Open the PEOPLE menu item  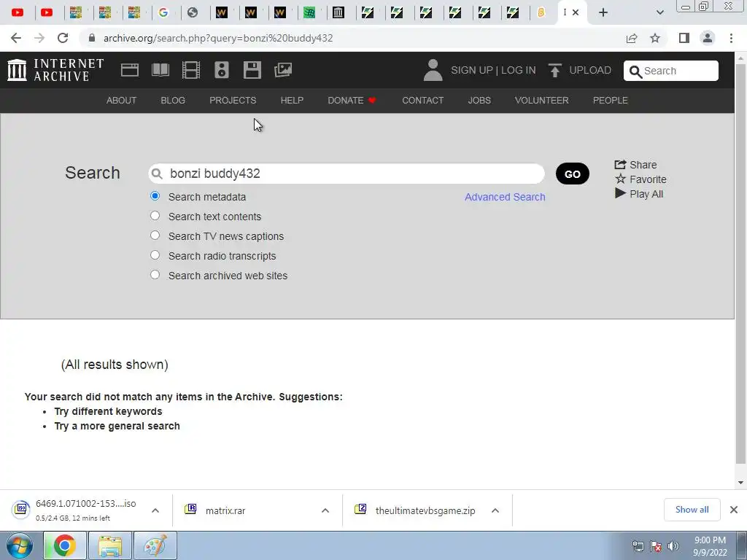click(x=611, y=101)
